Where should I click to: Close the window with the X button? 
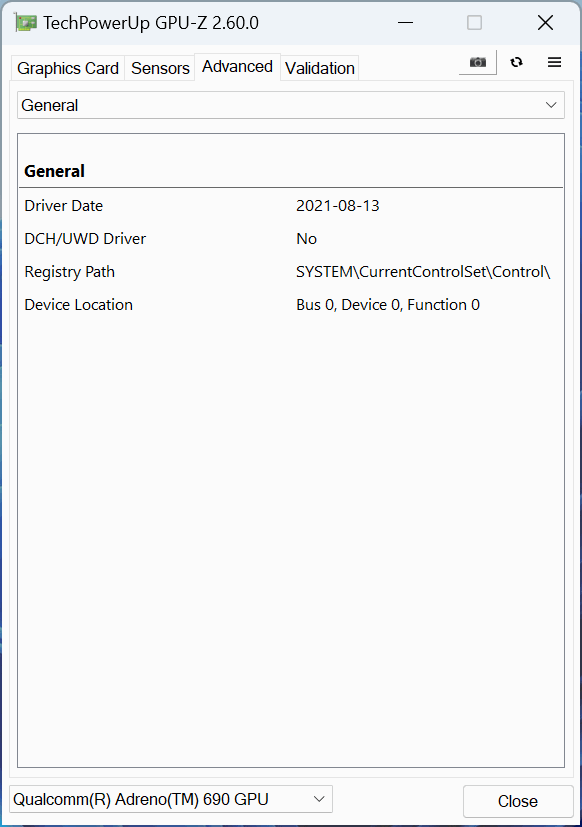(x=545, y=23)
